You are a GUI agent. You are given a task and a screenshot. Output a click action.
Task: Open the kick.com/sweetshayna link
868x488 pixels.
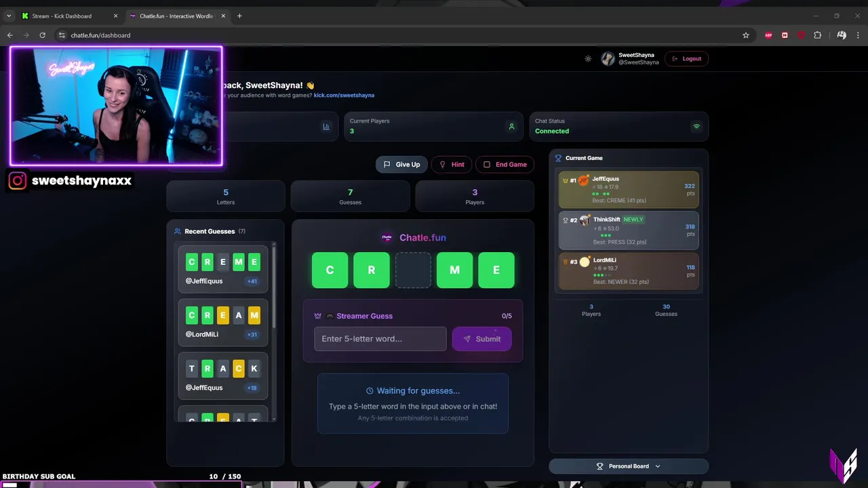point(344,96)
